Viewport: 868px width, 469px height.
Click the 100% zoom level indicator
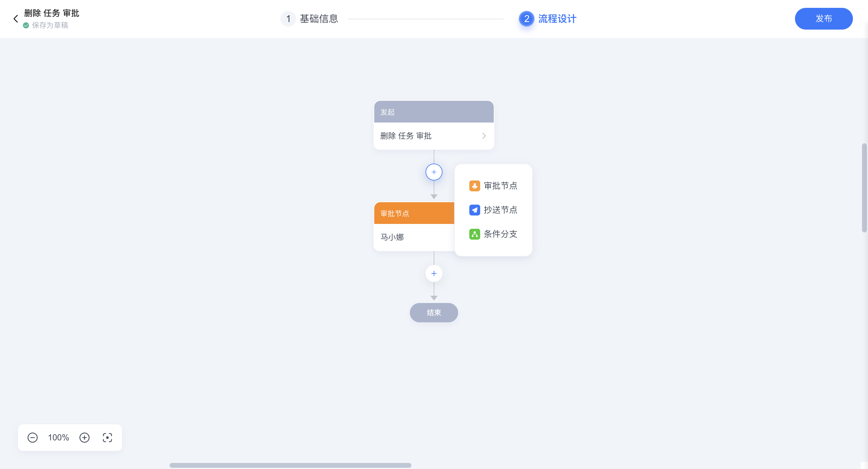[58, 438]
